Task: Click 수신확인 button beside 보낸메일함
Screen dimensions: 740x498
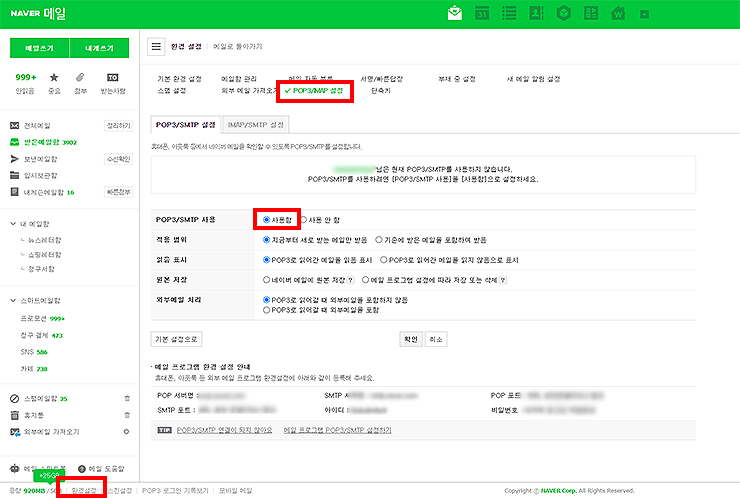Action: [x=118, y=159]
